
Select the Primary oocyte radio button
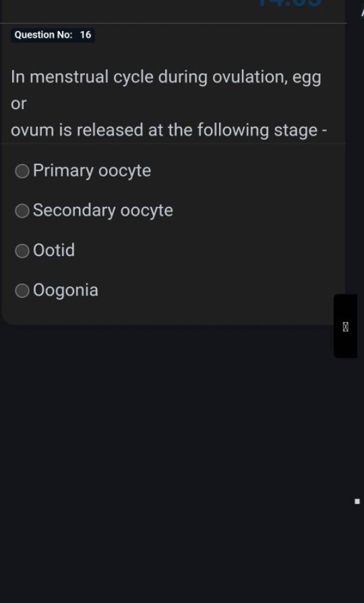coord(21,171)
